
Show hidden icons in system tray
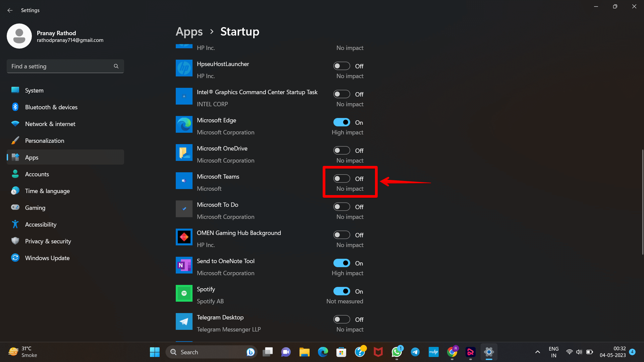point(537,352)
